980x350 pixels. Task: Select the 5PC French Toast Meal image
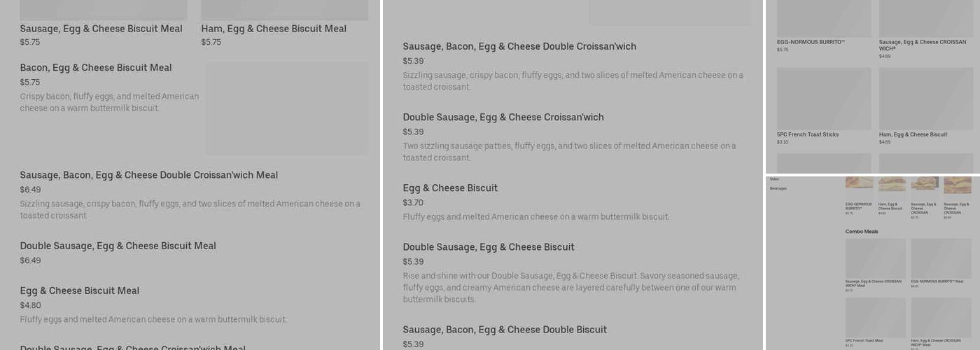[x=875, y=317]
